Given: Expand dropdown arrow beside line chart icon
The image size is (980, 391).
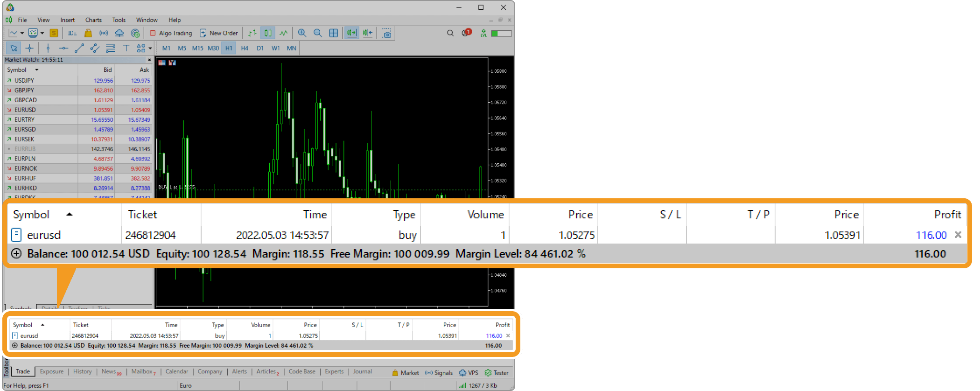Looking at the screenshot, I should pos(22,33).
